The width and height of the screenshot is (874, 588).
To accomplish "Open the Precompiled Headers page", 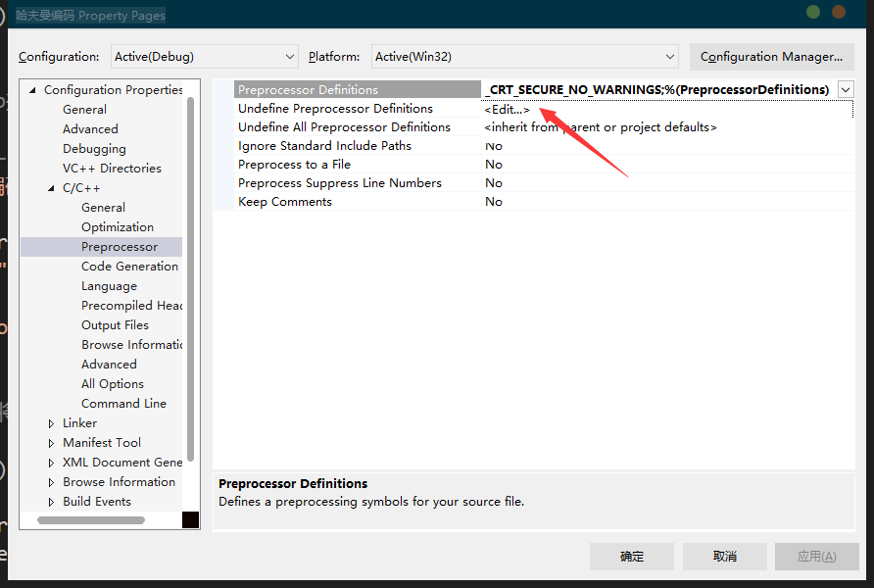I will point(131,306).
